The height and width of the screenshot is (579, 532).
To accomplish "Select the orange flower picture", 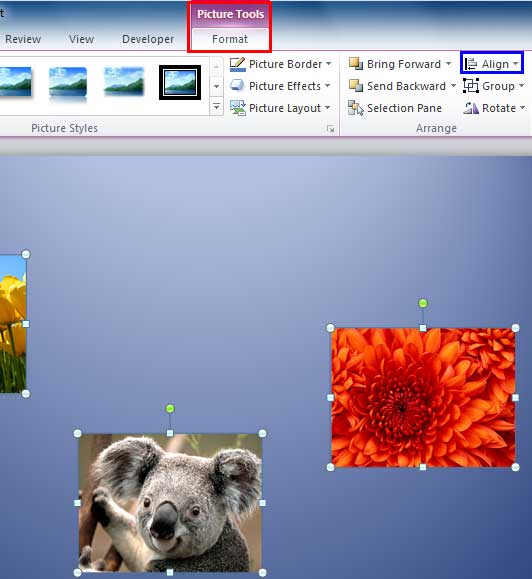I will click(423, 397).
